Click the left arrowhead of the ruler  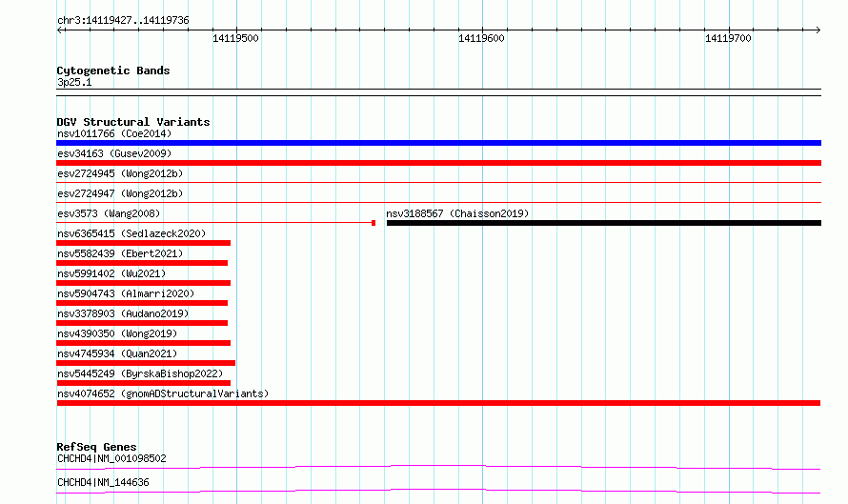coord(59,30)
